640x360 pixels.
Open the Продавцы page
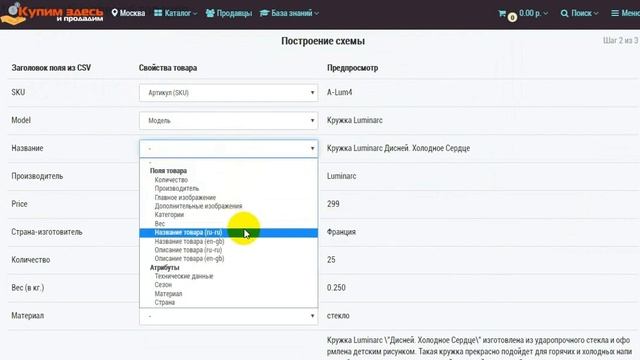229,13
